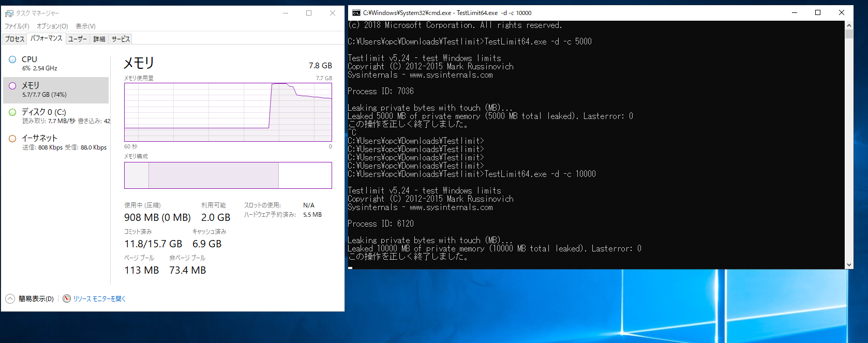Click the 2.0 GB available value
This screenshot has width=868, height=343.
[216, 218]
